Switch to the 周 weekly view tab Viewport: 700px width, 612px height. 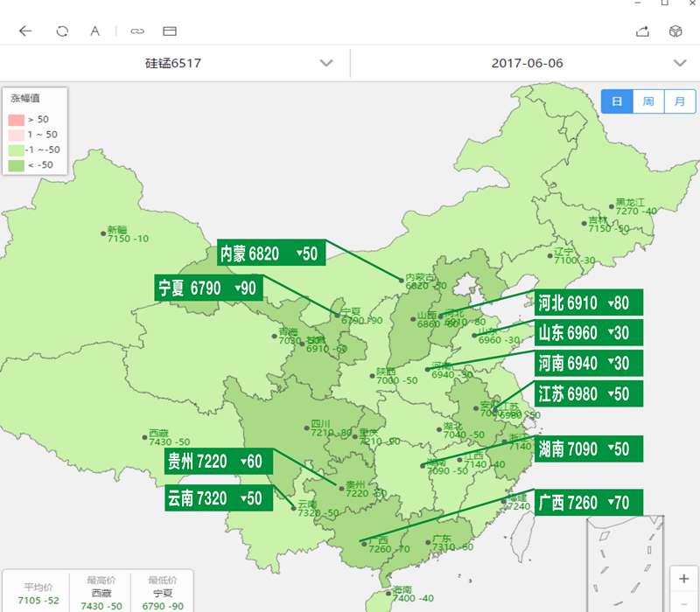tap(648, 101)
